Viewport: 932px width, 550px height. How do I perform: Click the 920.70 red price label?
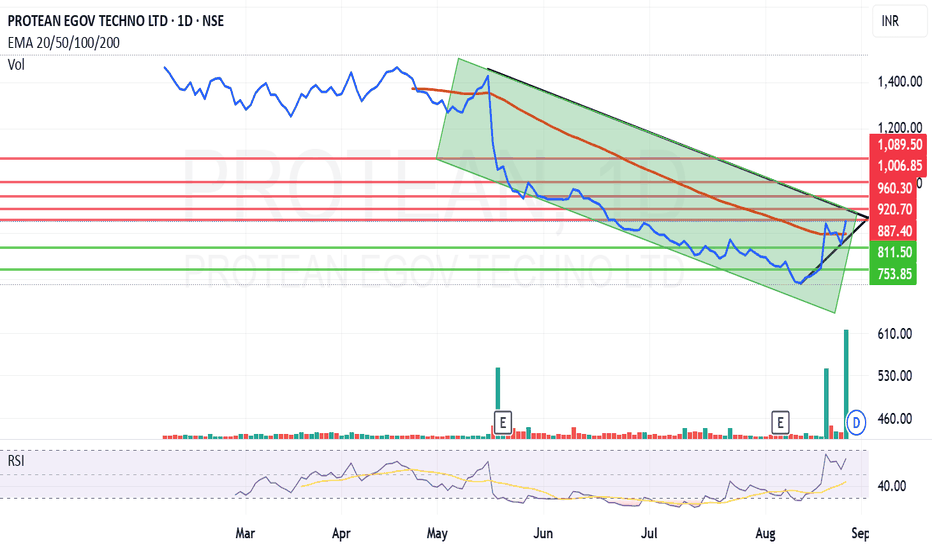click(x=894, y=209)
